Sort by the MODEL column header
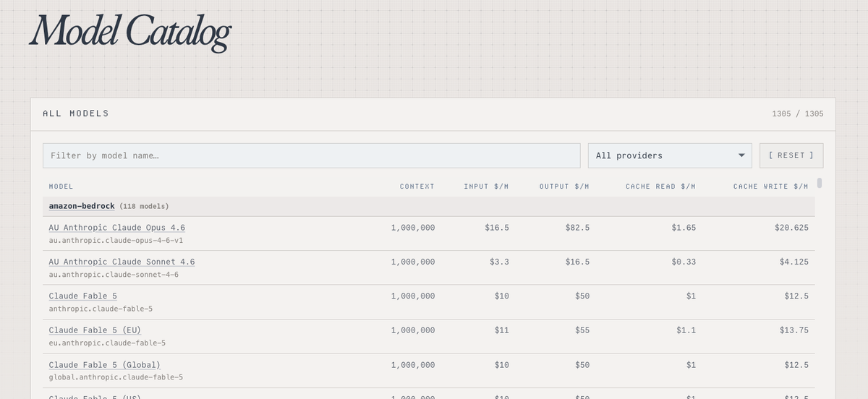Viewport: 868px width, 399px height. tap(61, 186)
